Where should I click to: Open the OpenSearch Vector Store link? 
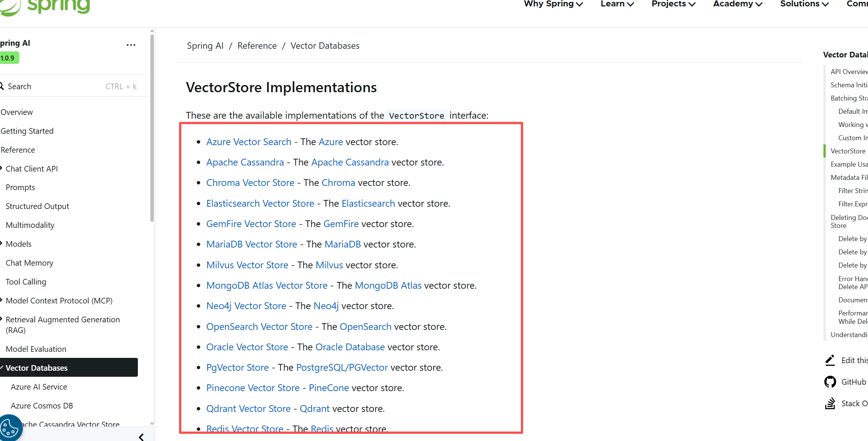(x=259, y=326)
